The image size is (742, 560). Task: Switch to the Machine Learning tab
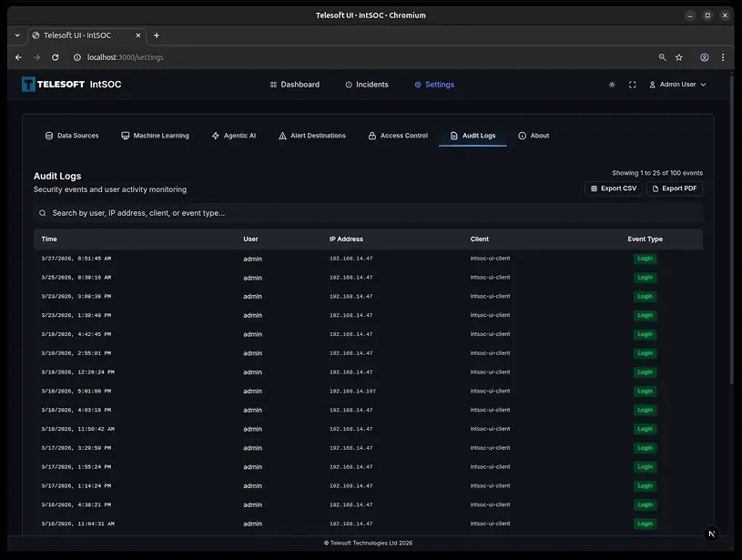155,136
